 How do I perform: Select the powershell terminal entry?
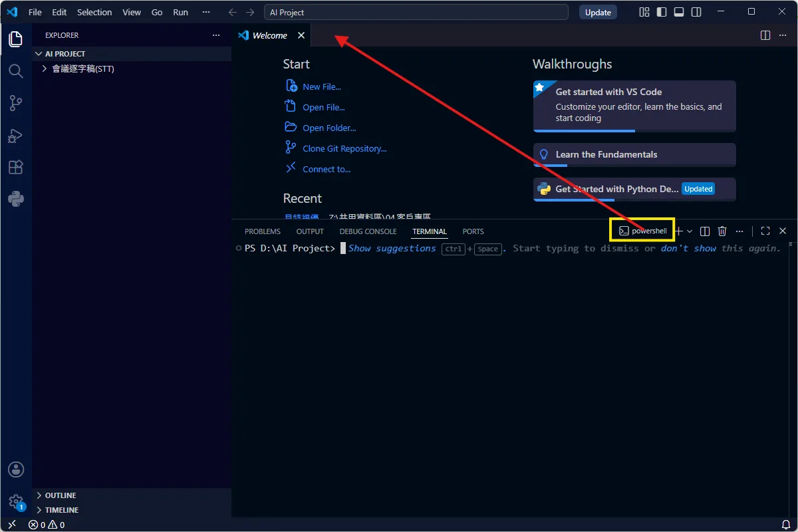point(643,231)
